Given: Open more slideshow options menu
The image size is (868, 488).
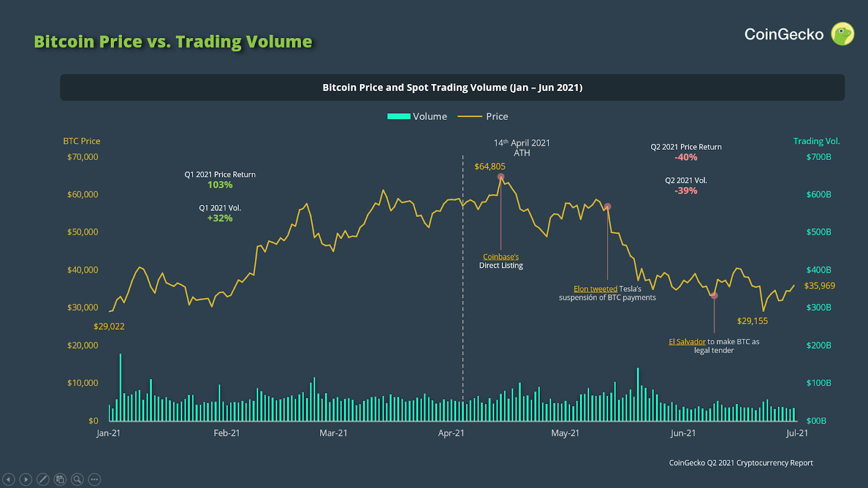Looking at the screenshot, I should (94, 479).
